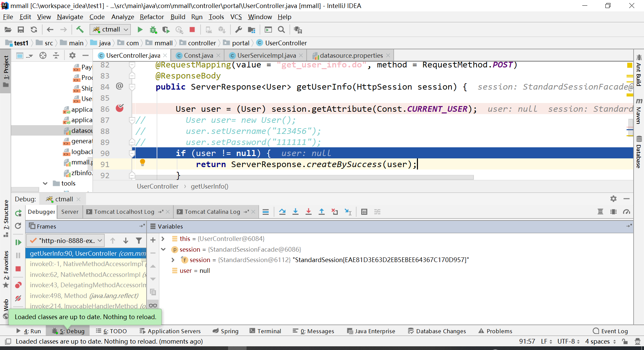Open the Refactor menu
This screenshot has width=644, height=350.
point(152,17)
